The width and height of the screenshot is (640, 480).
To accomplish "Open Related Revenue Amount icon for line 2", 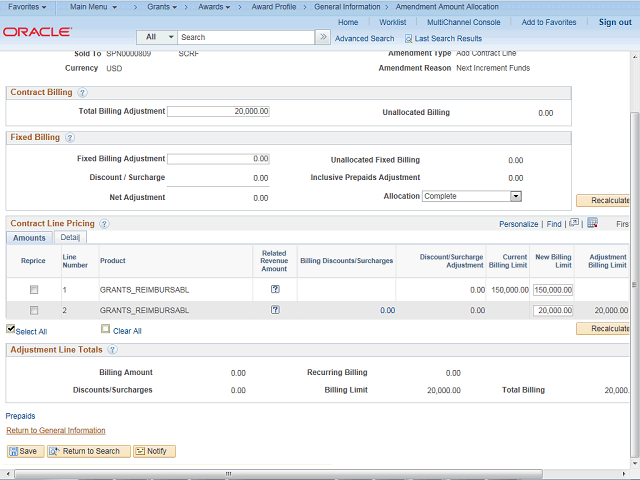I will [x=275, y=310].
